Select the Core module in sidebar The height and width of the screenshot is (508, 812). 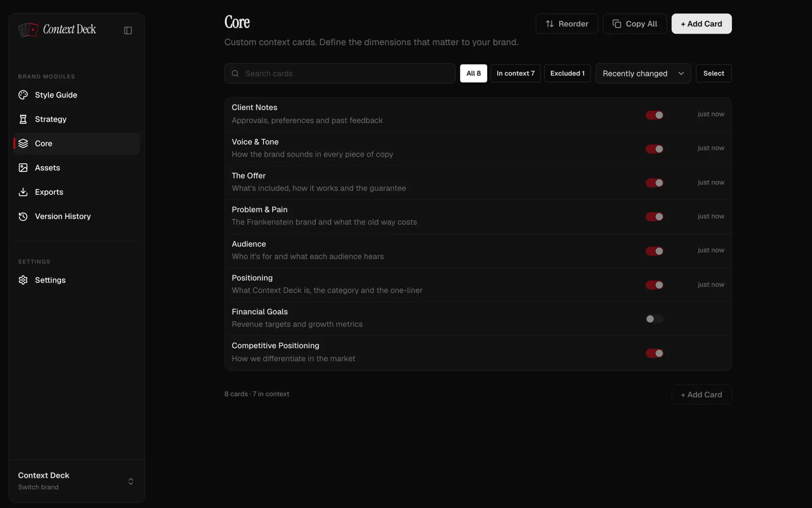77,143
